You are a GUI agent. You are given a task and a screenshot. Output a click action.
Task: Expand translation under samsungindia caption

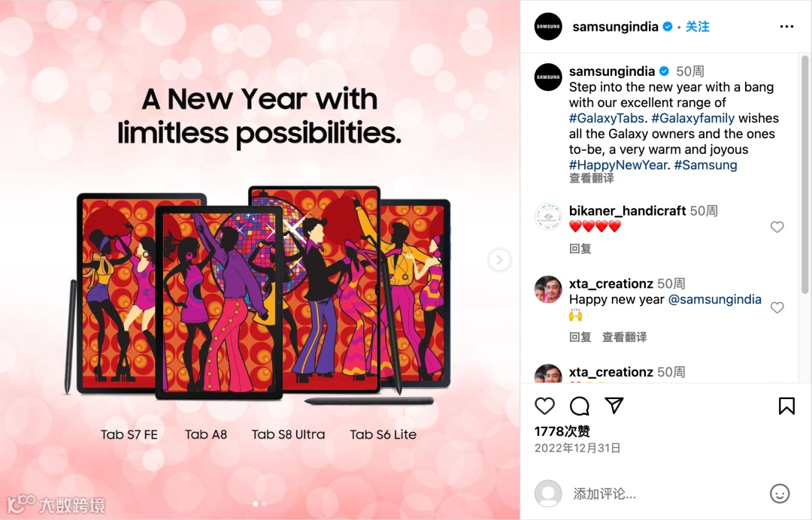tap(592, 179)
